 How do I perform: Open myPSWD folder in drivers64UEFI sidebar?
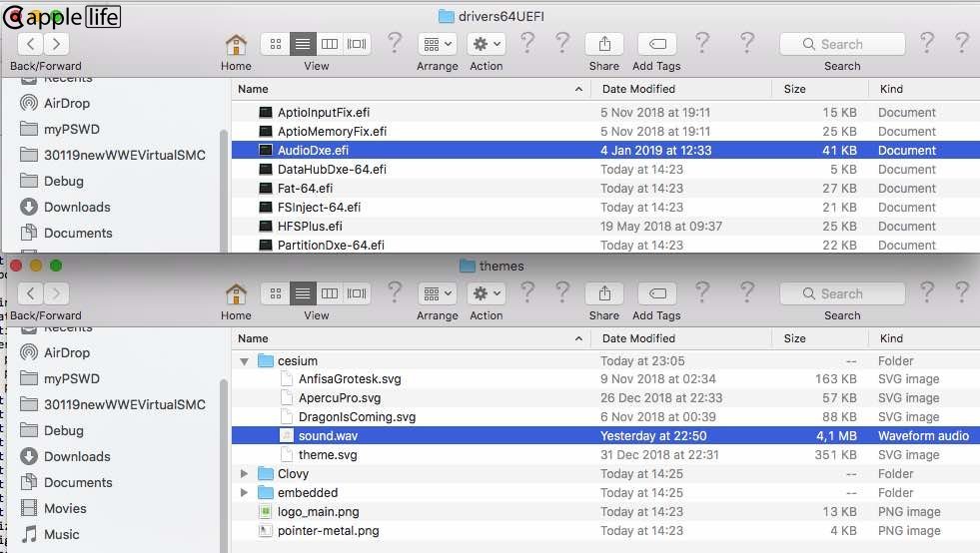[60, 130]
